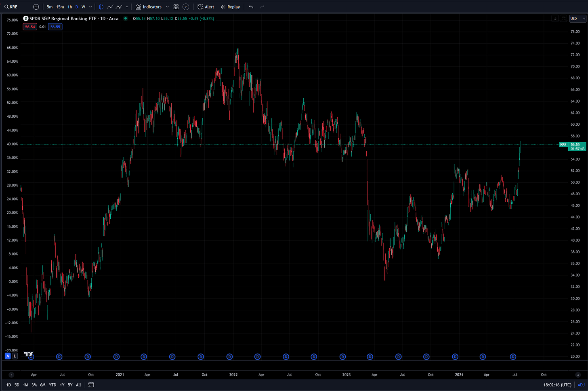Click the red 56.54 sell price button
Screen dimensions: 588x391
pyautogui.click(x=30, y=27)
